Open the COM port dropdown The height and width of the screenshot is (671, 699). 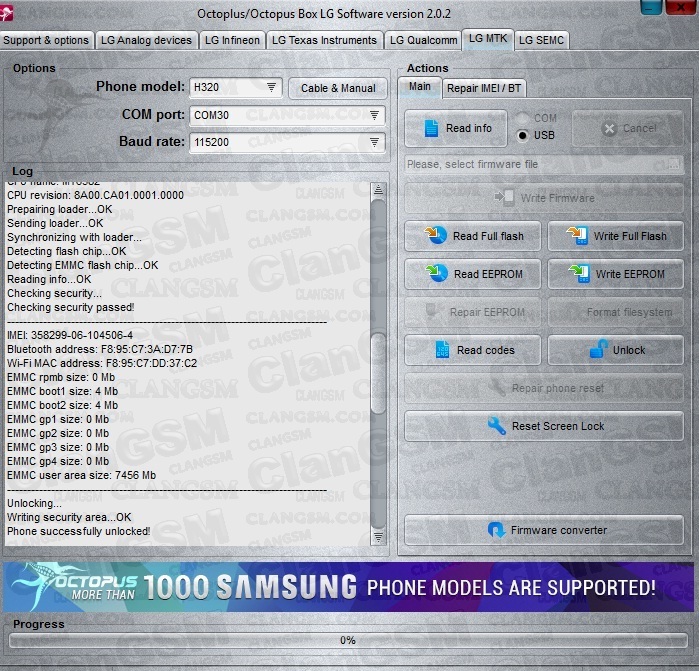pyautogui.click(x=374, y=115)
